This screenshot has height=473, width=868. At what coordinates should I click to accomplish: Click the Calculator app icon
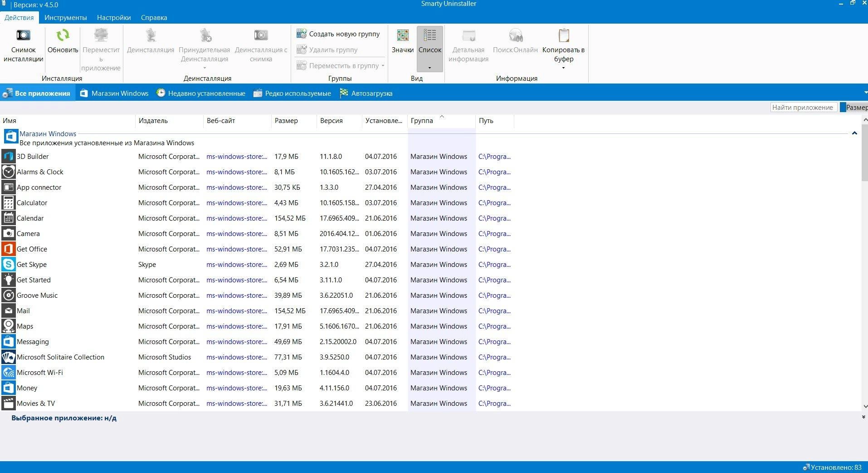pos(9,203)
